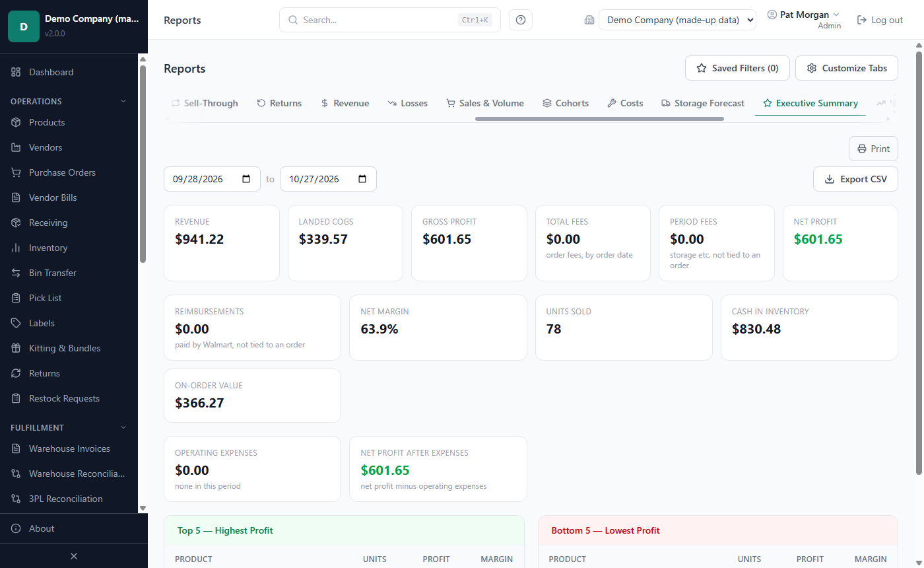This screenshot has height=568, width=924.
Task: Click the Log out link
Action: pyautogui.click(x=880, y=20)
